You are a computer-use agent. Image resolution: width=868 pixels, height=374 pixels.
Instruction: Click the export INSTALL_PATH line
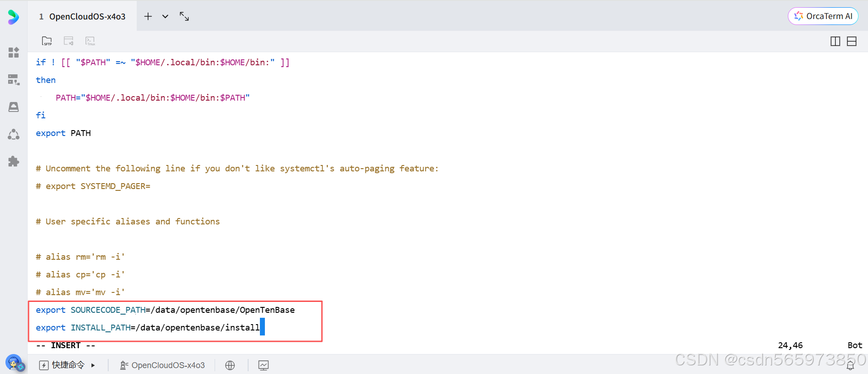[x=148, y=328]
